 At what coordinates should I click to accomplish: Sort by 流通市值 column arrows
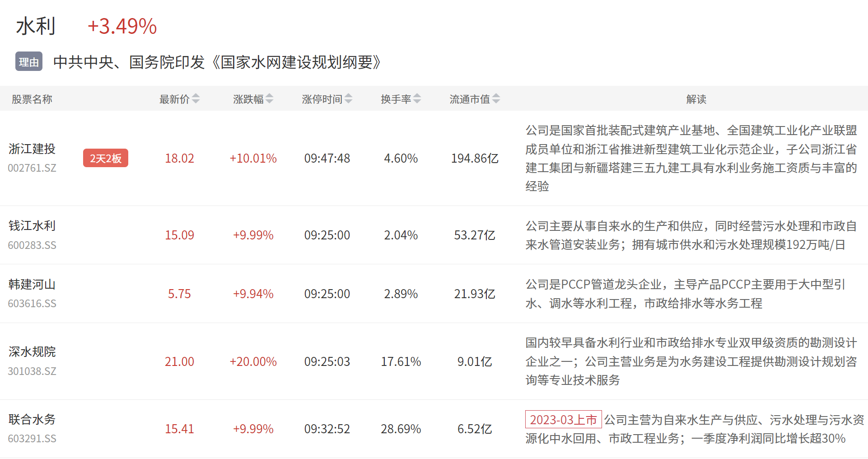(496, 98)
